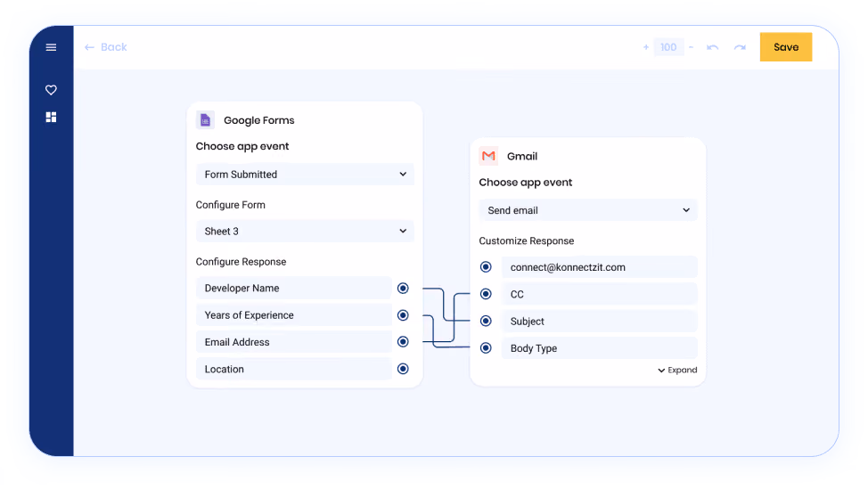868x489 pixels.
Task: Click the Email Address field
Action: (294, 342)
